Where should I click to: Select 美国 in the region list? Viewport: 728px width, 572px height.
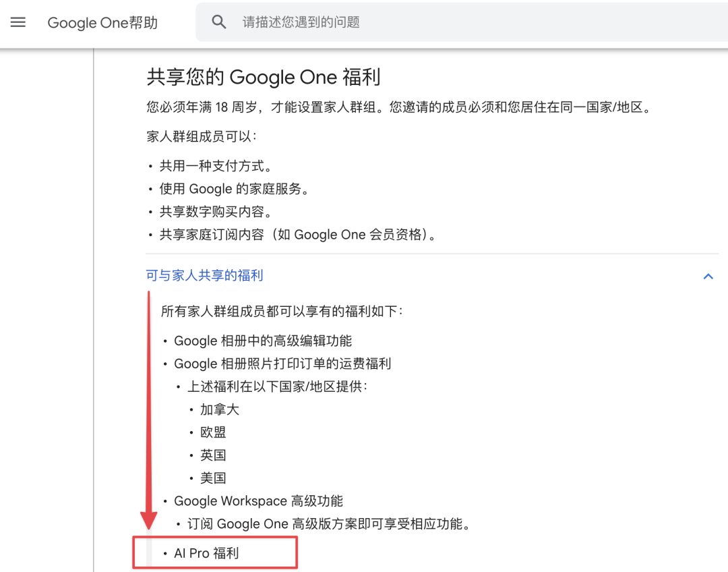(213, 478)
